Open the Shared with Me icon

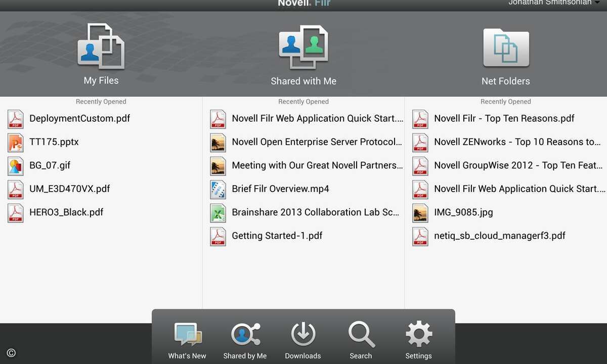tap(303, 47)
